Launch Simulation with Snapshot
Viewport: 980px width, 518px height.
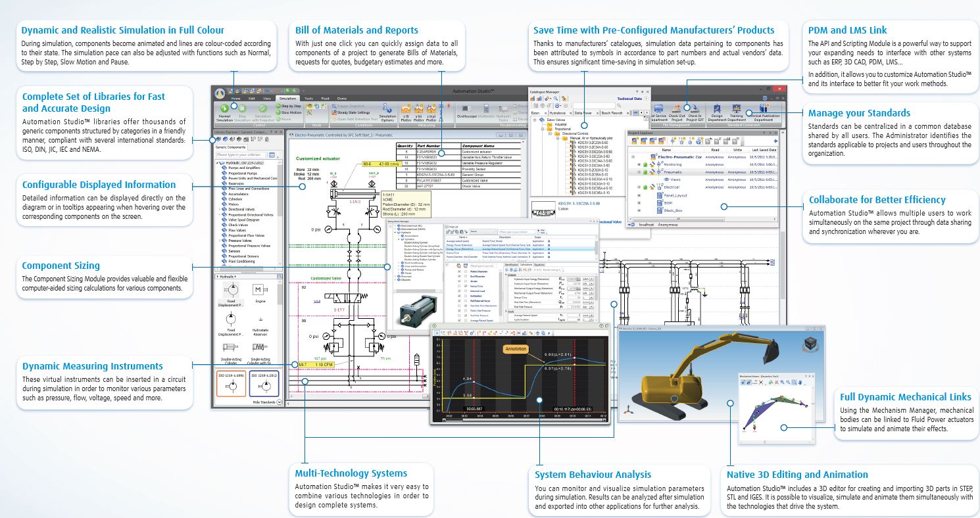point(263,112)
